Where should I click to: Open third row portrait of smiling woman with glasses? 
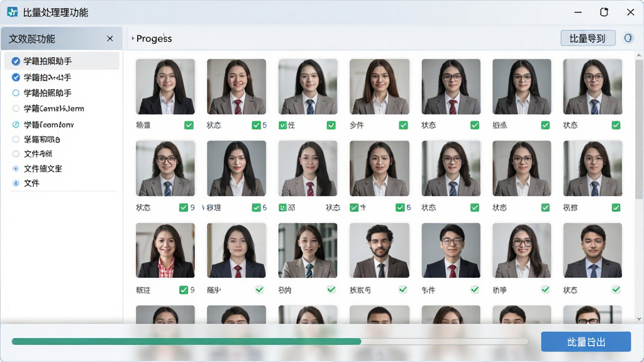click(521, 250)
